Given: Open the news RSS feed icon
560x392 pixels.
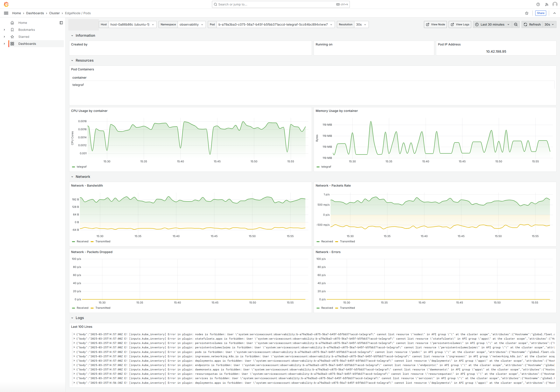Looking at the screenshot, I should (547, 4).
